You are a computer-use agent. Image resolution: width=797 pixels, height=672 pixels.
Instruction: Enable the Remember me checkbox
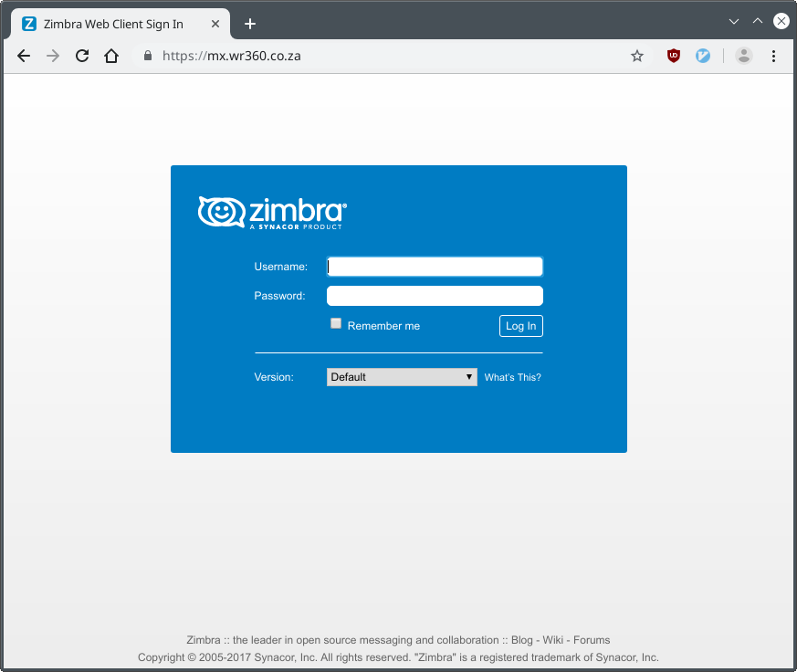tap(336, 324)
